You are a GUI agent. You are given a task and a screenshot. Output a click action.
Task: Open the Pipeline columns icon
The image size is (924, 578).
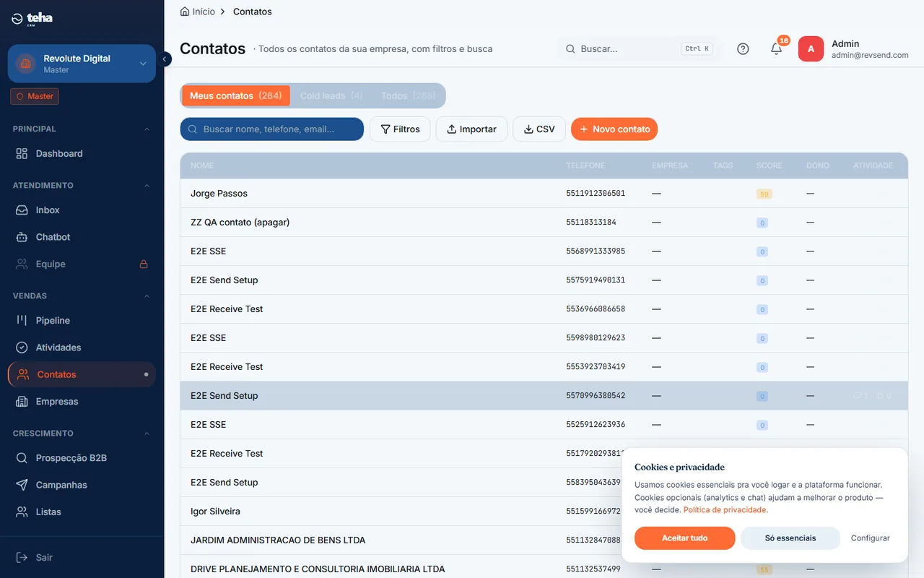22,320
